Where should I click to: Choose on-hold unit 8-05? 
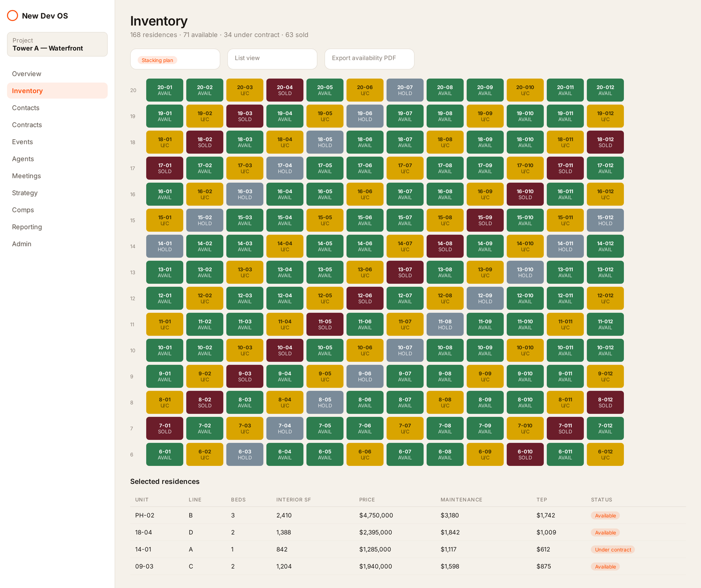(x=325, y=402)
